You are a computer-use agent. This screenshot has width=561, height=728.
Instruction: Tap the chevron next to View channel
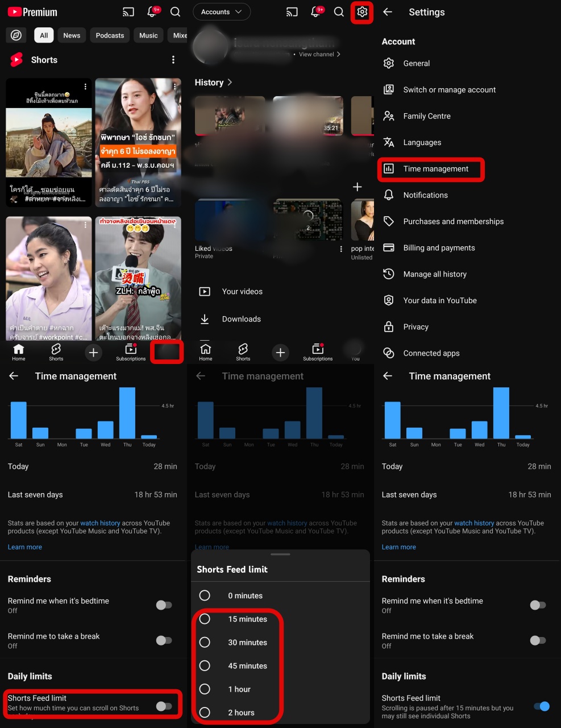[x=339, y=55]
